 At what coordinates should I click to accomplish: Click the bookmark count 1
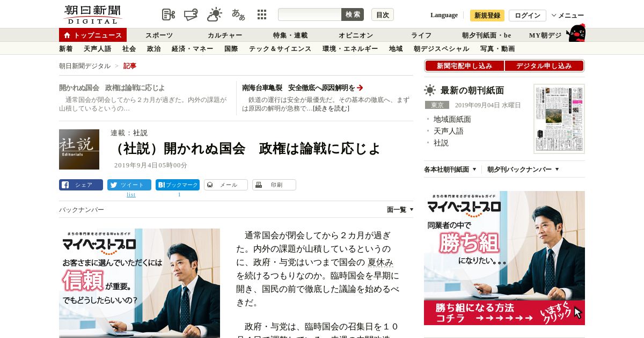(179, 195)
